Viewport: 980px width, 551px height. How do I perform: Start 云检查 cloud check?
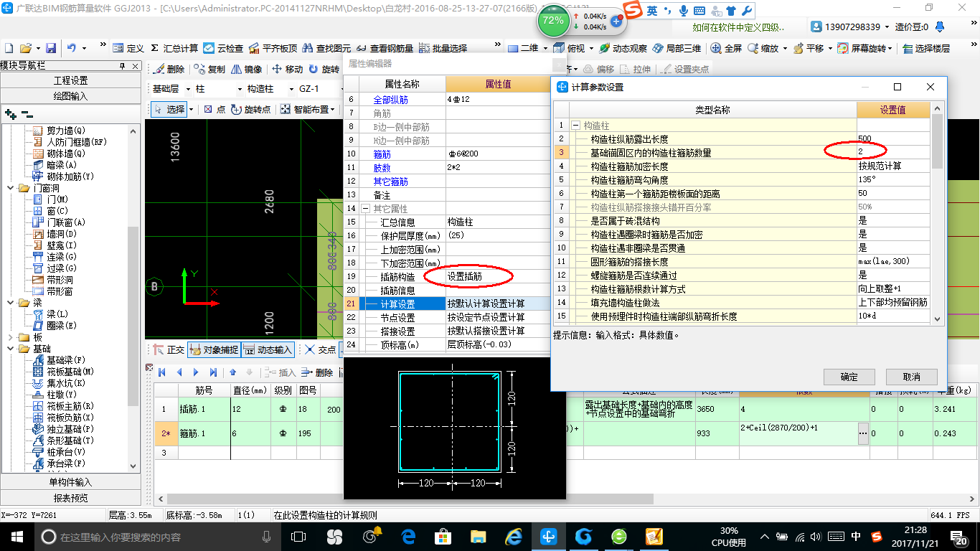tap(223, 48)
